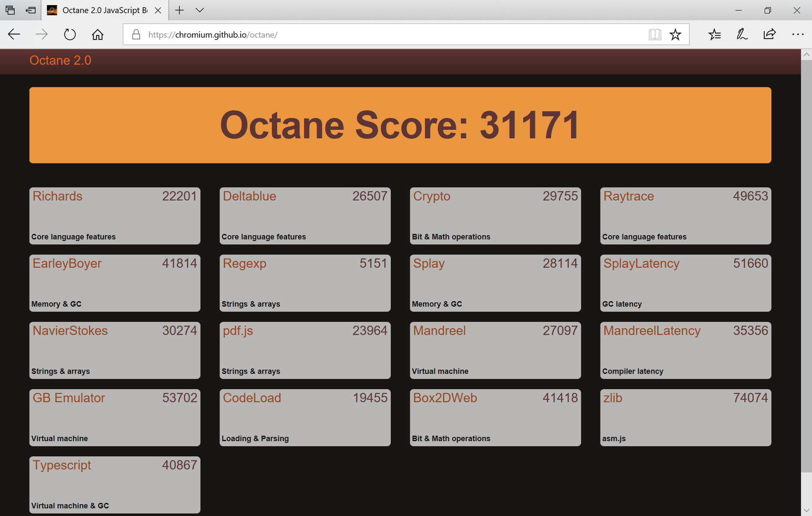Open a new tab

click(179, 10)
